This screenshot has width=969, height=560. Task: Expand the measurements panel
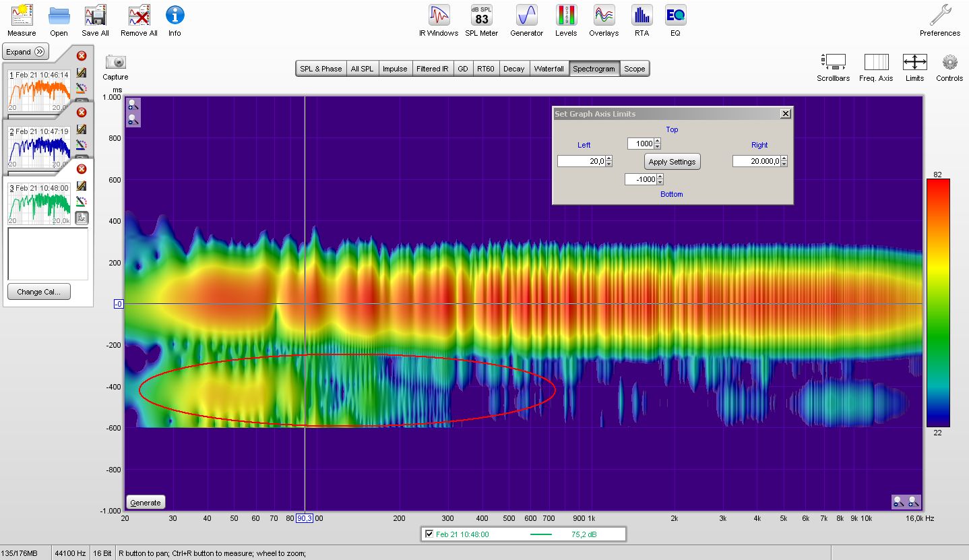26,52
